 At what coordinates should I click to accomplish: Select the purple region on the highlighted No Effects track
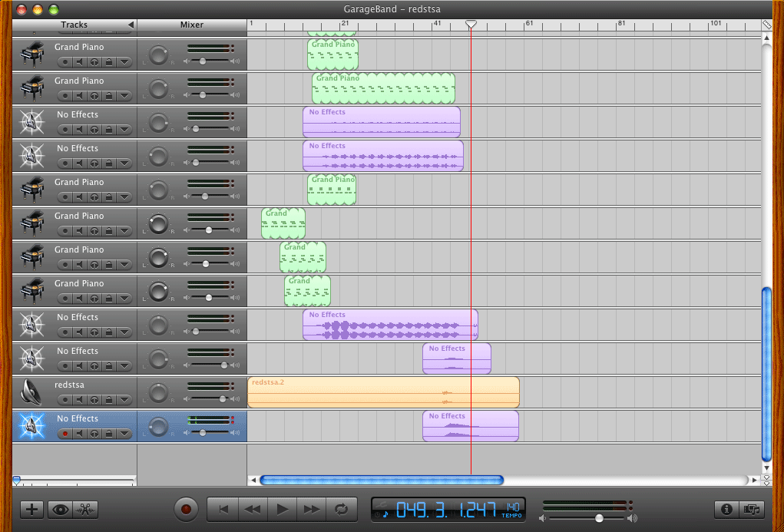click(471, 426)
